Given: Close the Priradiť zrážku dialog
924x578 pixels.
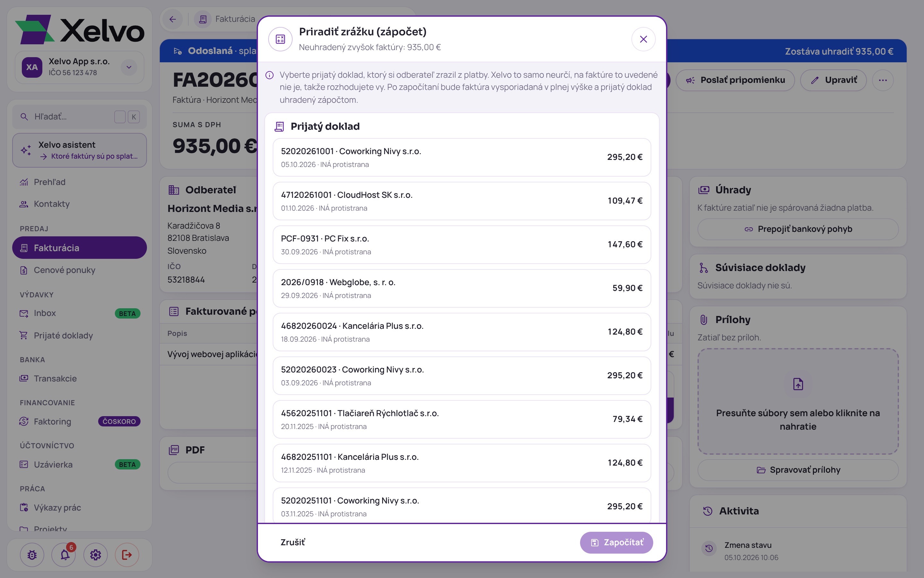Looking at the screenshot, I should (643, 39).
